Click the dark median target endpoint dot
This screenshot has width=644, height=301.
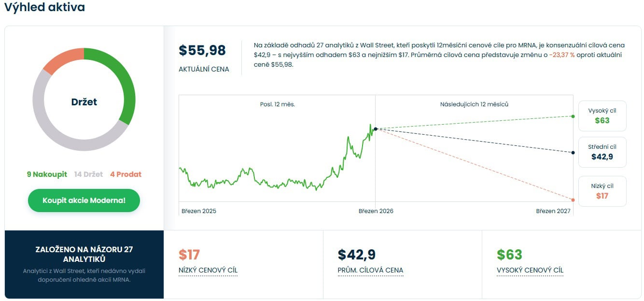[x=573, y=153]
